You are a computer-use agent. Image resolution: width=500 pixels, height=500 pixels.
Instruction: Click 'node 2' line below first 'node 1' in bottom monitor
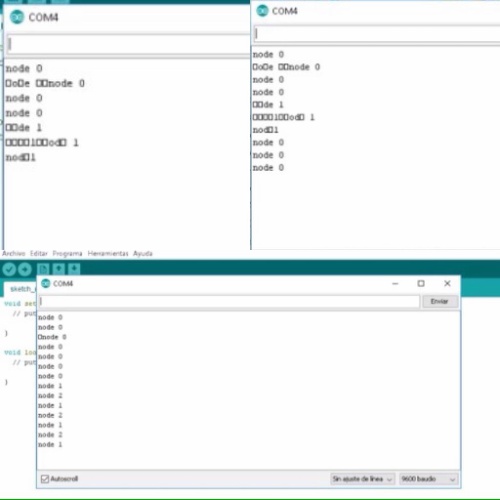50,396
